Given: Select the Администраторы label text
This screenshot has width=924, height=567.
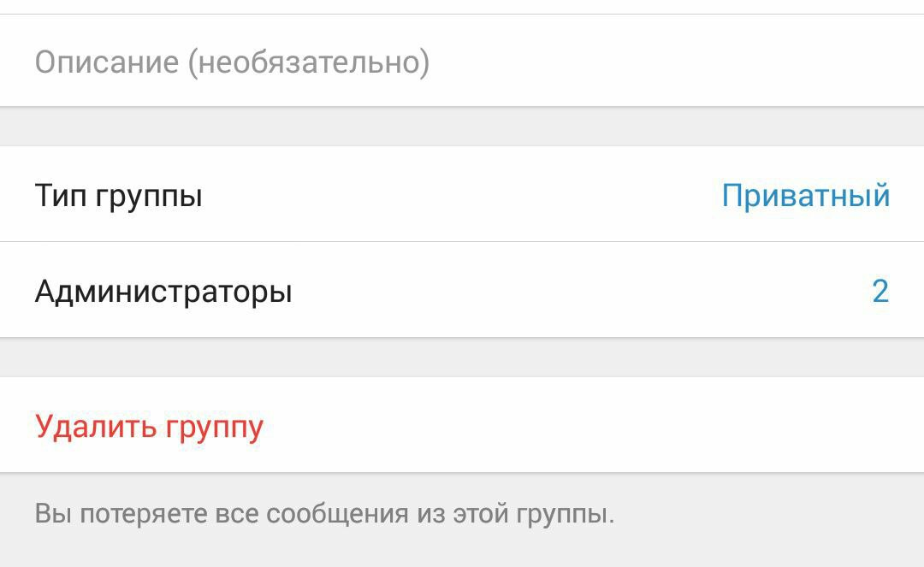Looking at the screenshot, I should coord(163,292).
